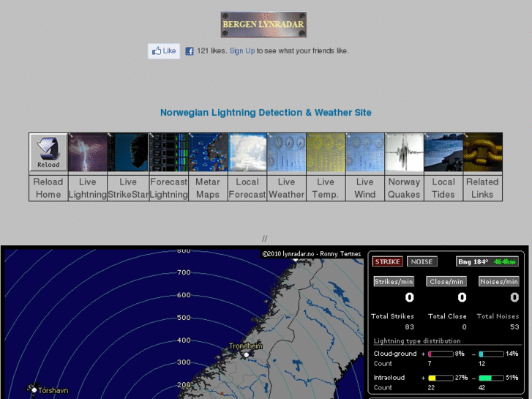Open the Local Forecast cloud icon

click(x=247, y=152)
